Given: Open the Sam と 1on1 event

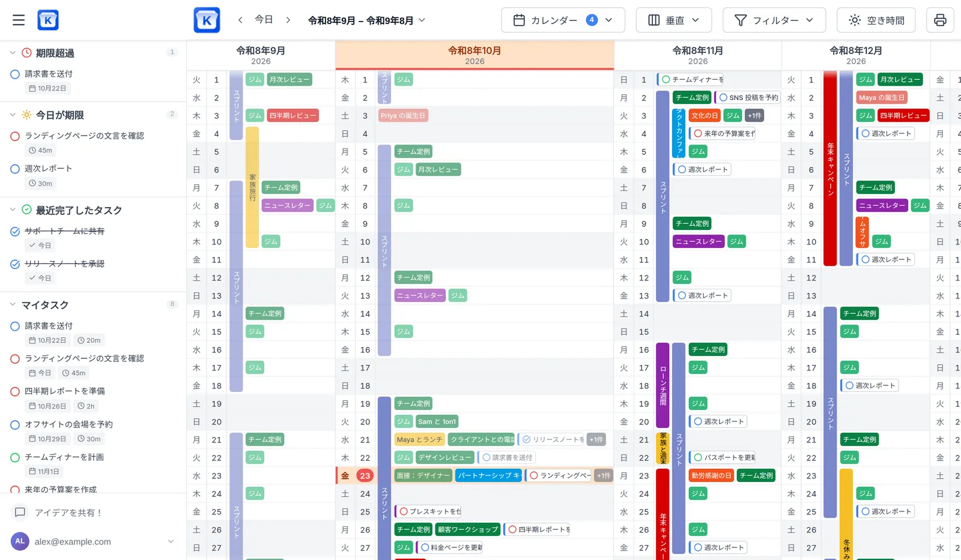Looking at the screenshot, I should click(x=437, y=421).
